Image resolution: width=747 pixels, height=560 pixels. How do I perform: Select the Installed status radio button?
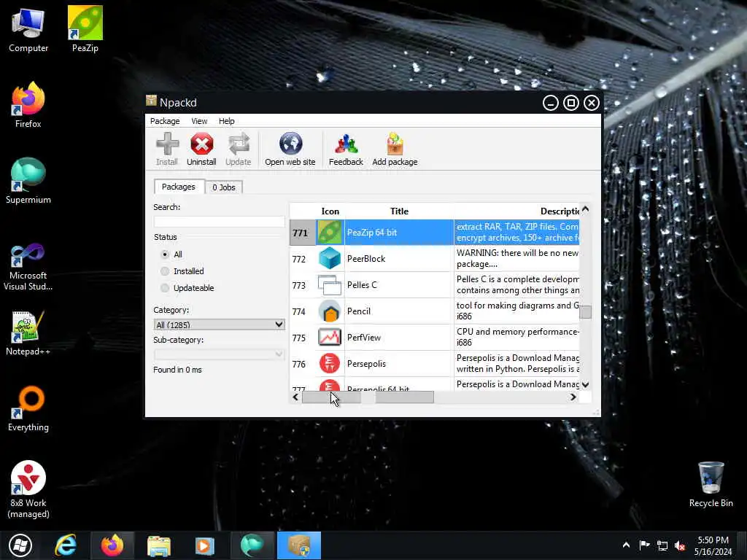[x=165, y=271]
